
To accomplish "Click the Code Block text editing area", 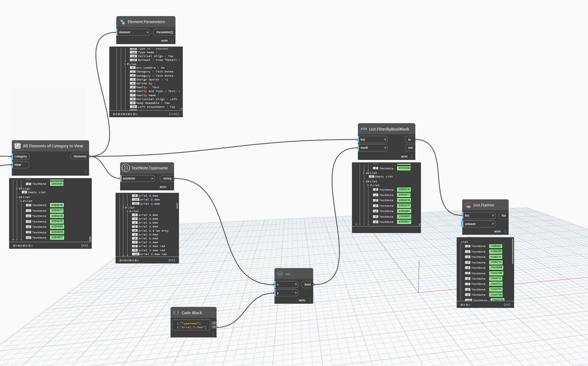I will pos(192,325).
